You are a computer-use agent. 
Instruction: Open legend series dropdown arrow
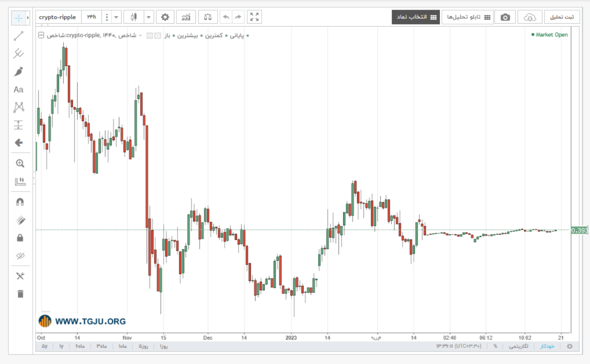pos(140,35)
